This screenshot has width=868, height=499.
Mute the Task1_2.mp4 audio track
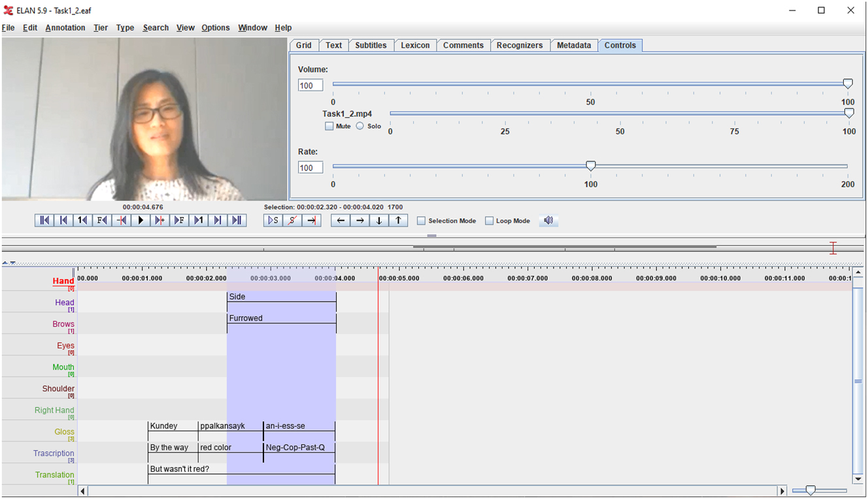point(329,126)
